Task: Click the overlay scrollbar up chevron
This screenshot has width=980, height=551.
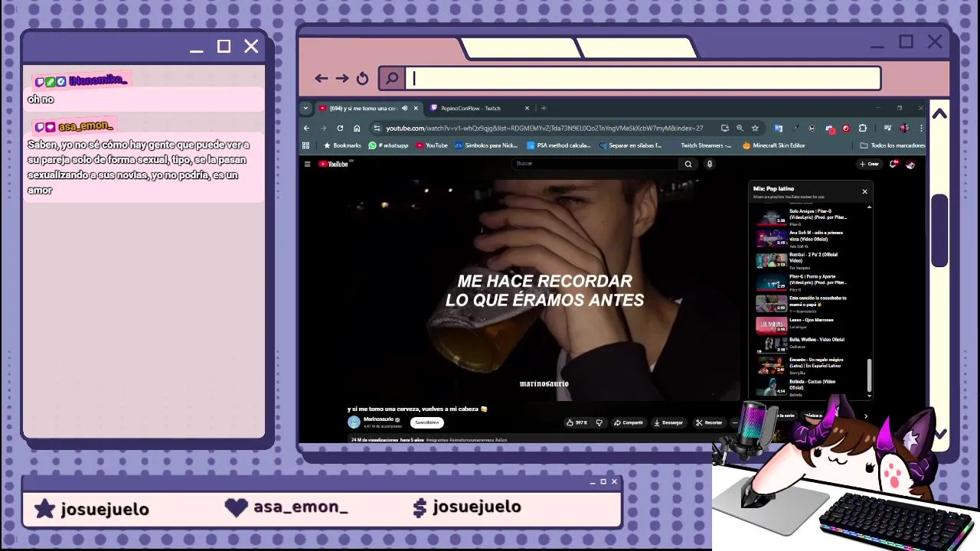Action: click(939, 113)
